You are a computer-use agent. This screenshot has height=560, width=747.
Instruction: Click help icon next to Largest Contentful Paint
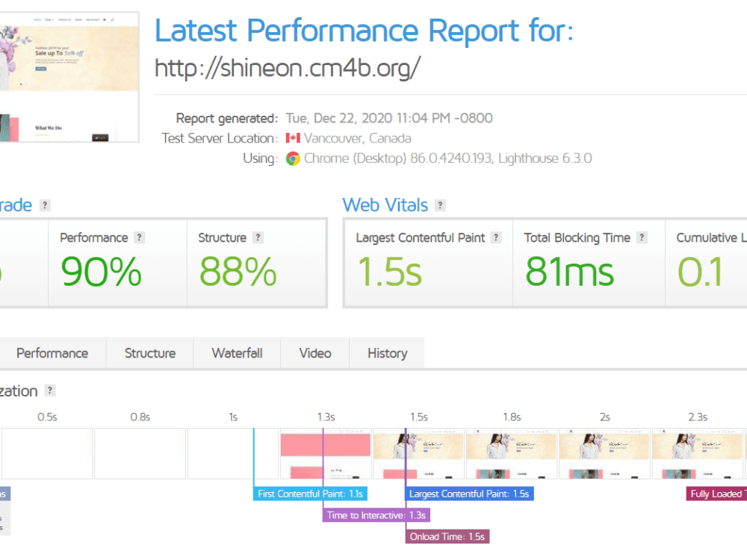pos(496,237)
